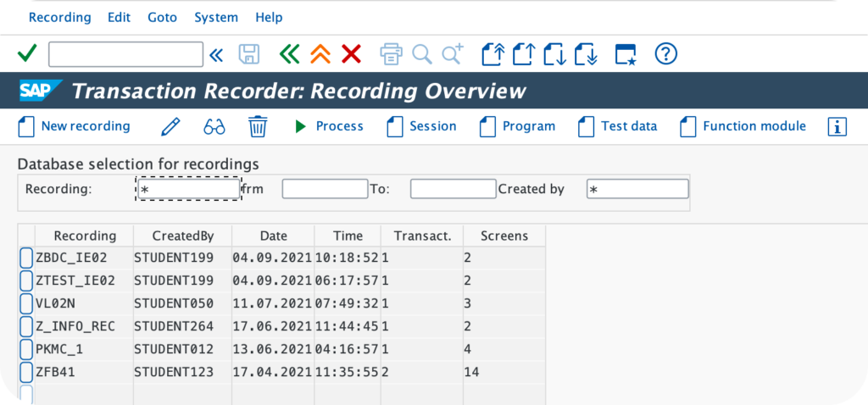Click the ZFB41 recording cell
The width and height of the screenshot is (868, 405).
84,372
